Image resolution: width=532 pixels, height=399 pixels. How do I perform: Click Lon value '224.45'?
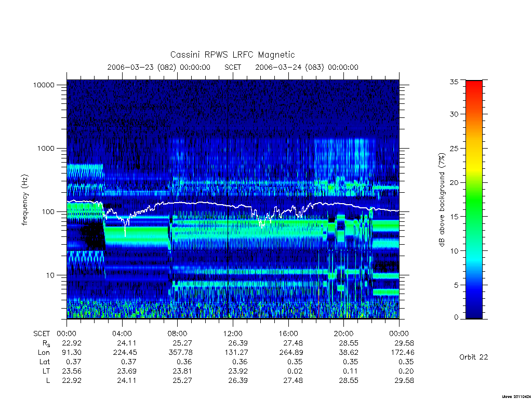pos(125,353)
